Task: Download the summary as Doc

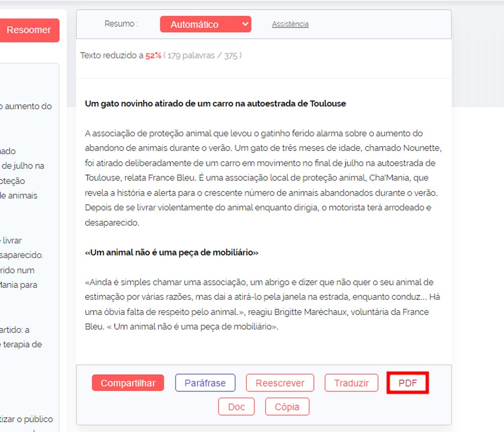Action: (236, 406)
